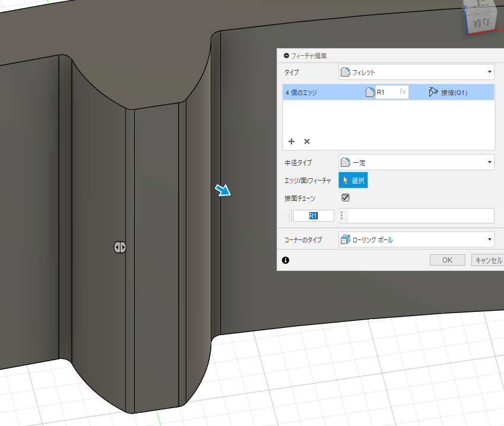Click the X icon to remove selection set
Viewport: 504px width, 426px height.
[x=307, y=141]
